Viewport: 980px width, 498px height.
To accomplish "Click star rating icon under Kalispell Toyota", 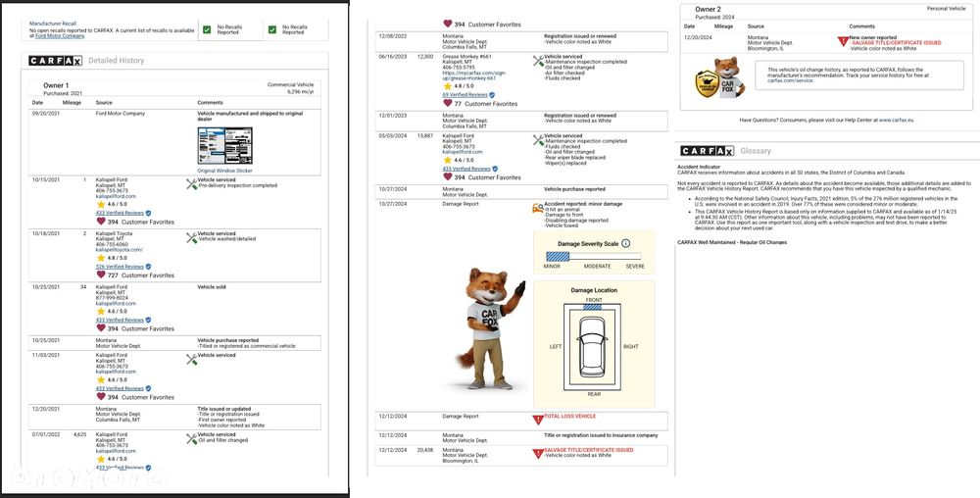I will tap(100, 258).
